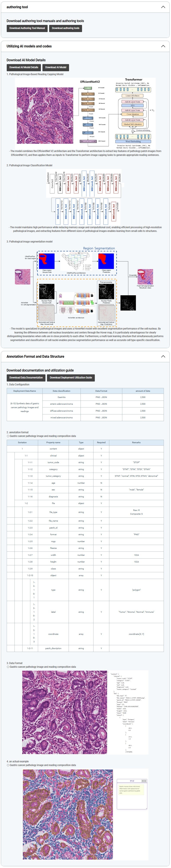Select the Sortation column header in annotation table
Viewport: 171px width, 868px height.
(x=22, y=442)
